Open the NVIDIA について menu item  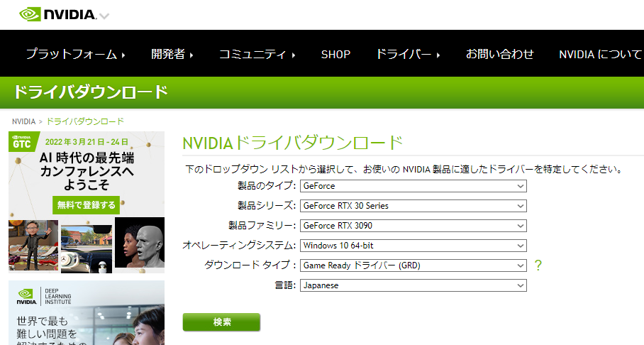(x=601, y=54)
